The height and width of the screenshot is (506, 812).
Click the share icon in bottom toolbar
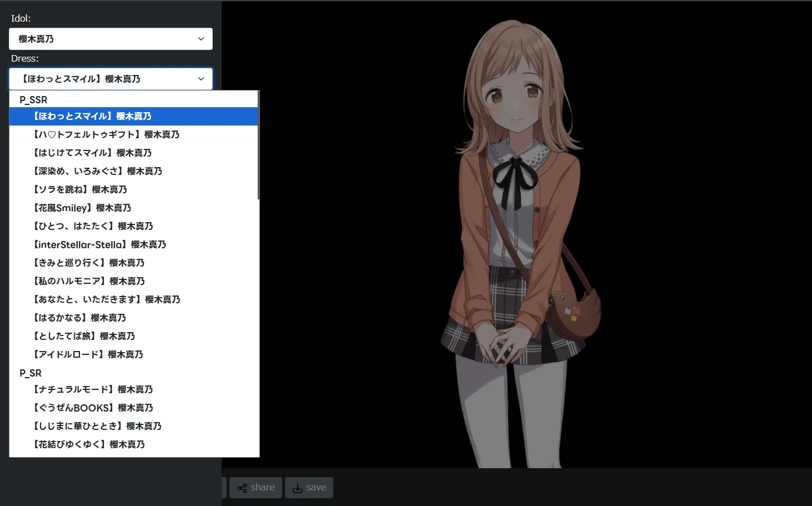[x=242, y=488]
